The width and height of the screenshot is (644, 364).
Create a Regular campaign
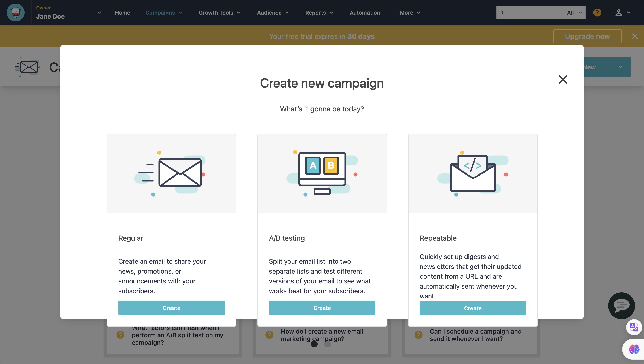tap(171, 308)
